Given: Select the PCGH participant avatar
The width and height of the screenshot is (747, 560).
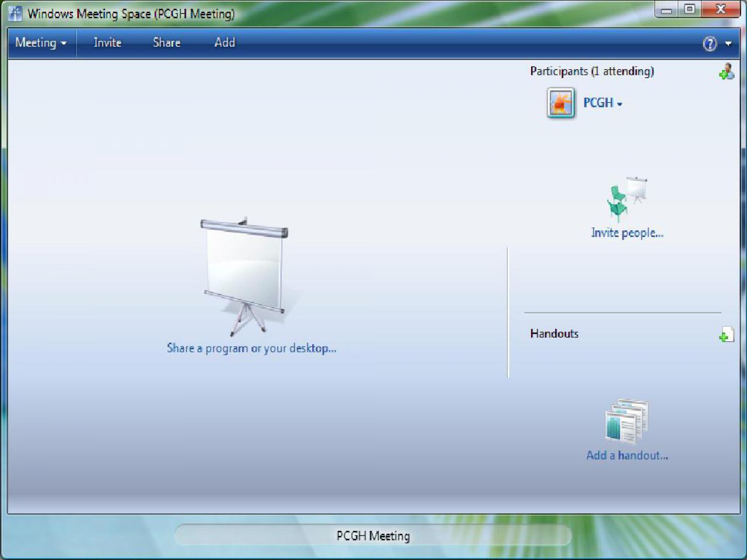Looking at the screenshot, I should (561, 103).
